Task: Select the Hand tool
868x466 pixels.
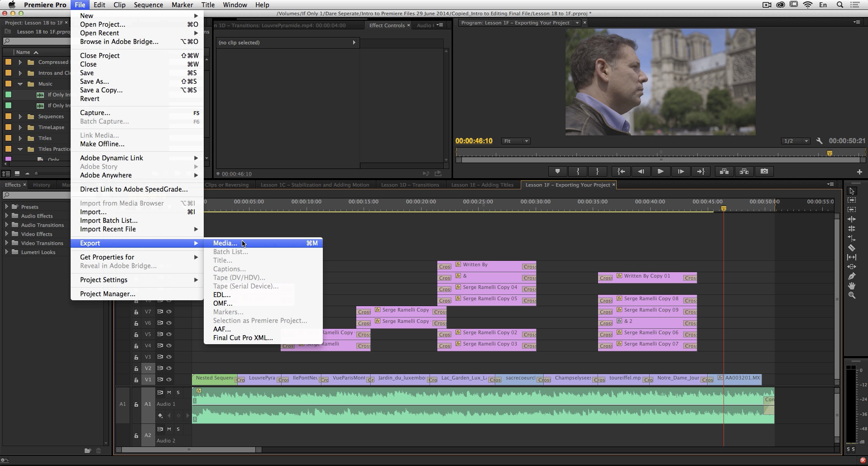Action: [852, 286]
